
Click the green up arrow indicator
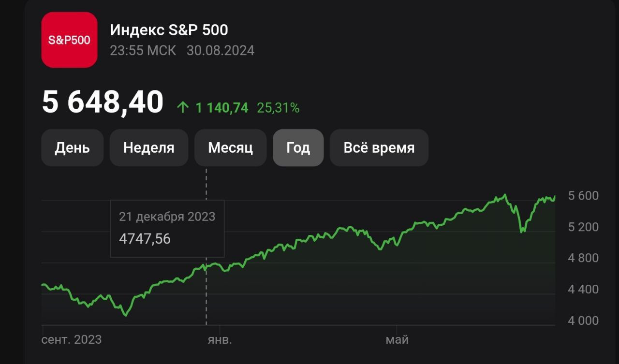point(182,108)
